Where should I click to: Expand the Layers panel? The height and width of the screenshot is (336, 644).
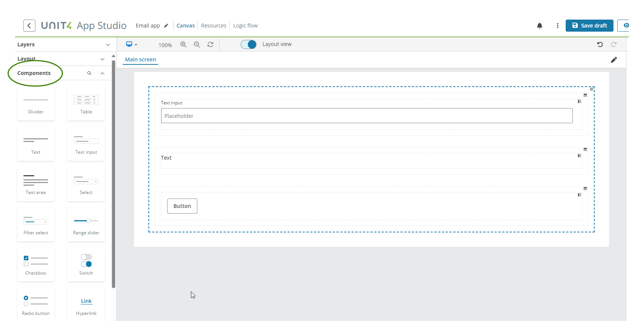[108, 45]
